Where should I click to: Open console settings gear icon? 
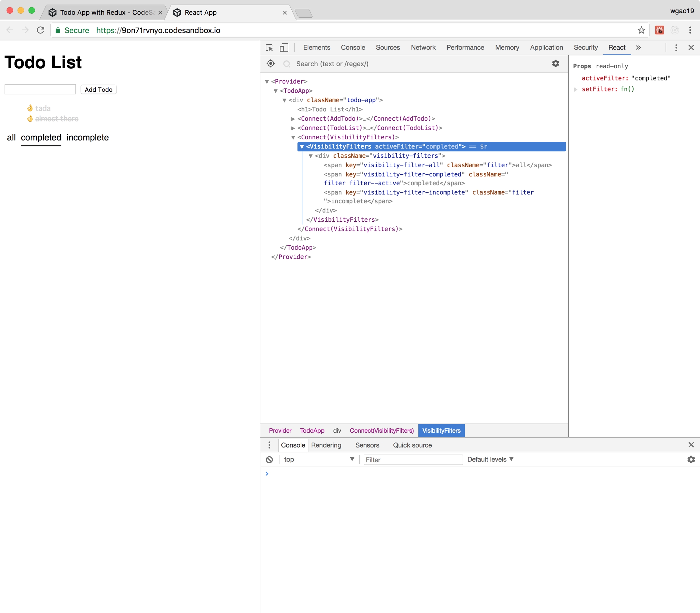pos(691,459)
